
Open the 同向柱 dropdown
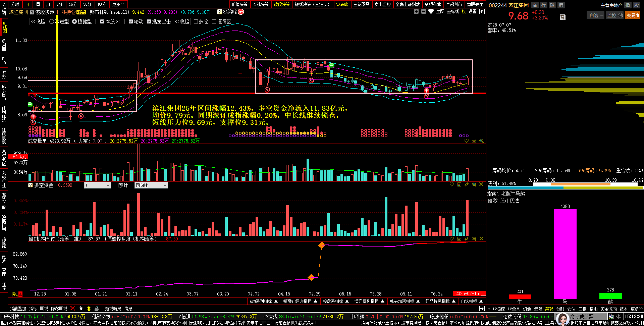(x=151, y=185)
